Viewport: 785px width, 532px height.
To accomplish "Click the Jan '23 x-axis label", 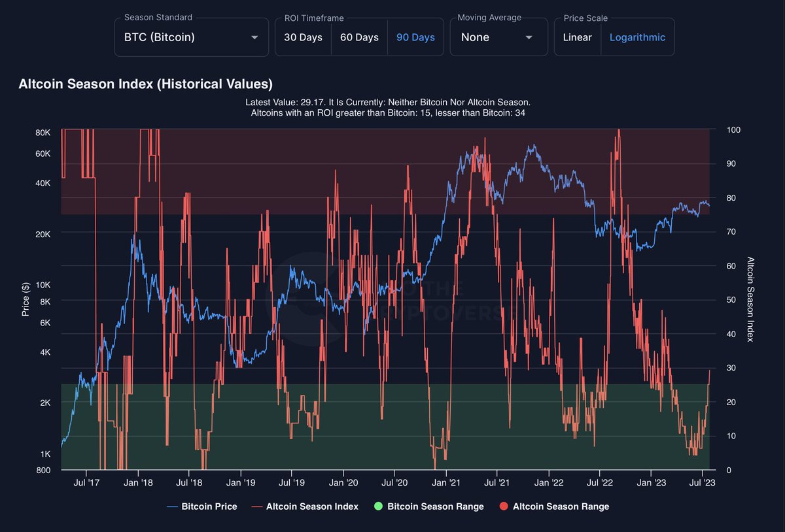I will pos(651,483).
